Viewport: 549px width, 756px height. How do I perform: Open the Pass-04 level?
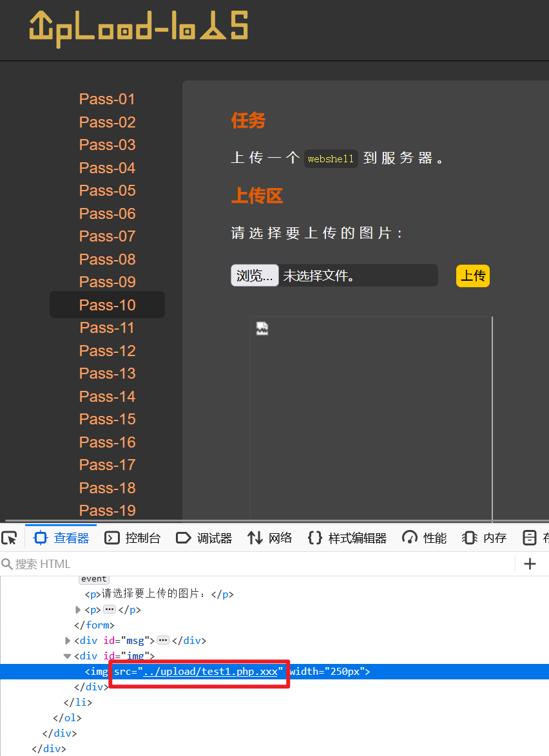[107, 168]
